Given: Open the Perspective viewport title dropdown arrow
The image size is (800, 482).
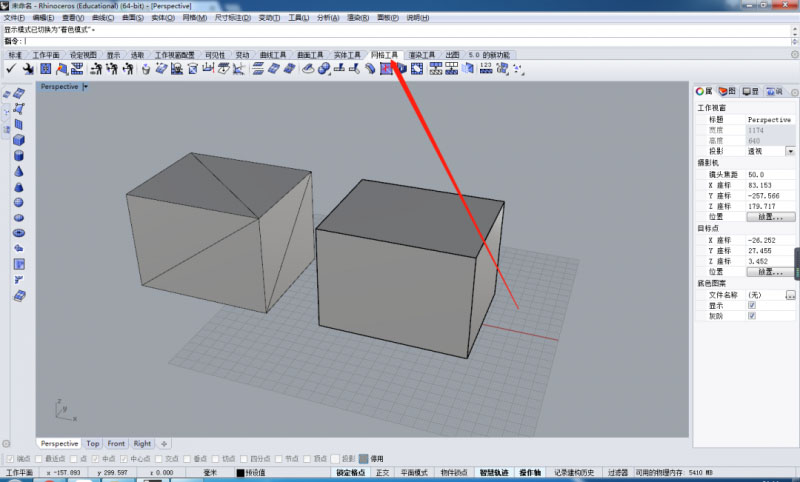Looking at the screenshot, I should (86, 87).
